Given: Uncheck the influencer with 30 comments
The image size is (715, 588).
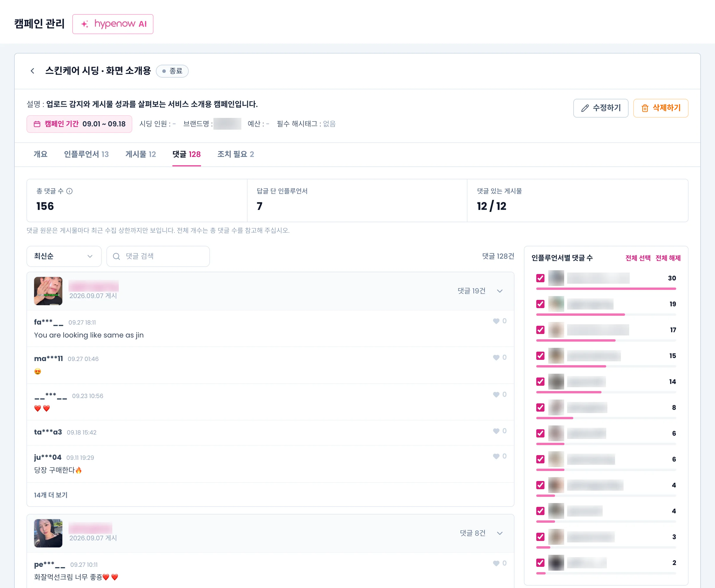Looking at the screenshot, I should click(540, 278).
